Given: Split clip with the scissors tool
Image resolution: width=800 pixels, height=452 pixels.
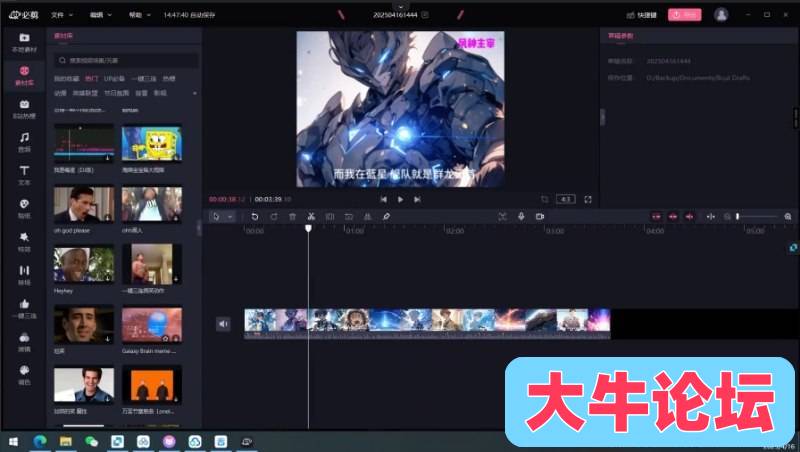Looking at the screenshot, I should pyautogui.click(x=311, y=216).
